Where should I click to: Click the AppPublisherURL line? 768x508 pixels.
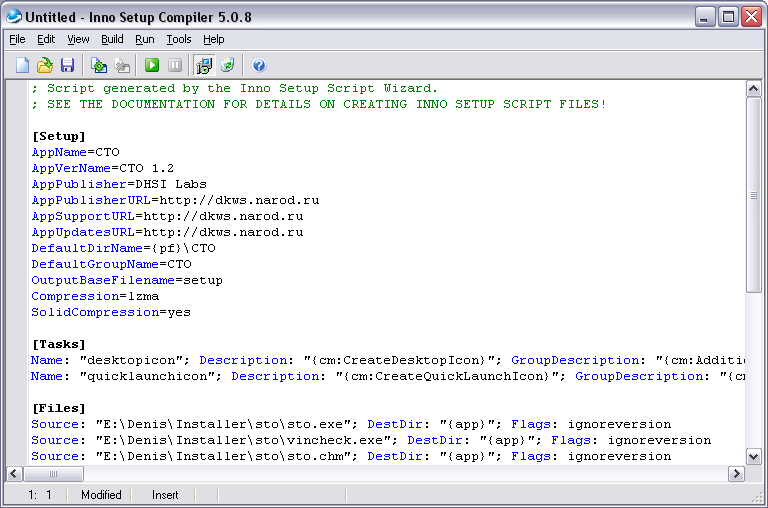pyautogui.click(x=175, y=200)
